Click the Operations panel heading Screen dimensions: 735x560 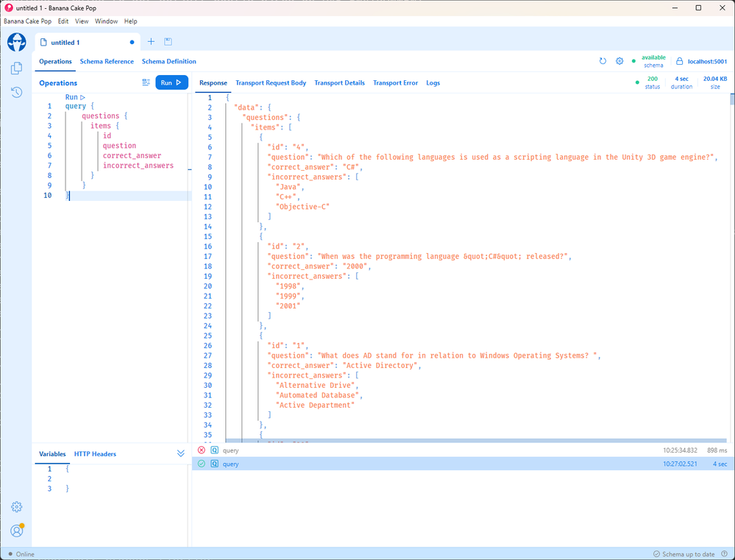coord(58,83)
